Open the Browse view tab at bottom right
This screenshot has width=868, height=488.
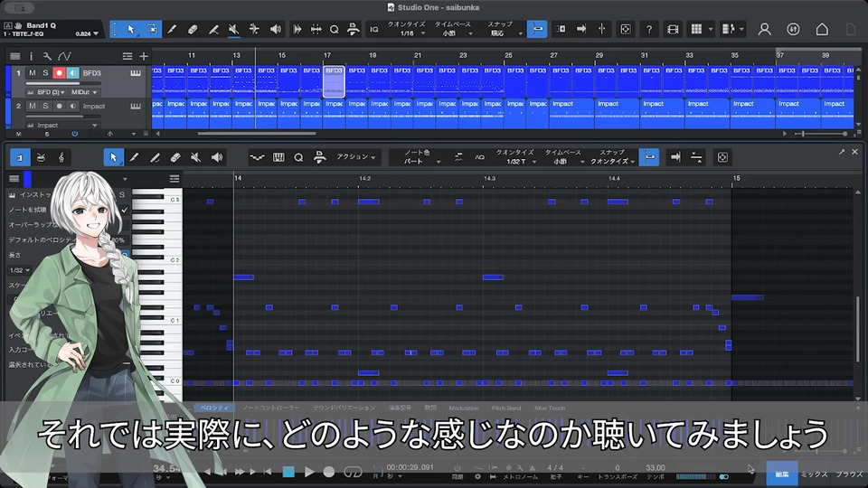coord(849,474)
